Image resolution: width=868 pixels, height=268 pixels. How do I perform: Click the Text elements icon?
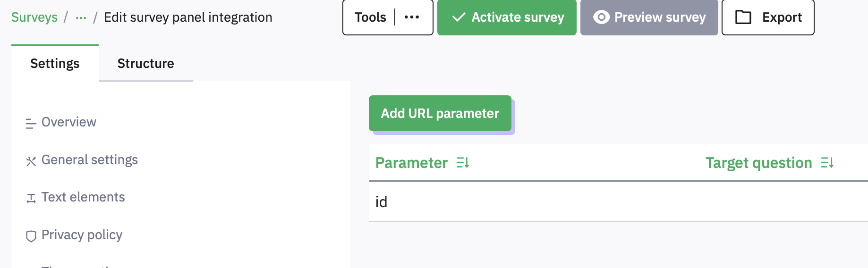point(31,199)
